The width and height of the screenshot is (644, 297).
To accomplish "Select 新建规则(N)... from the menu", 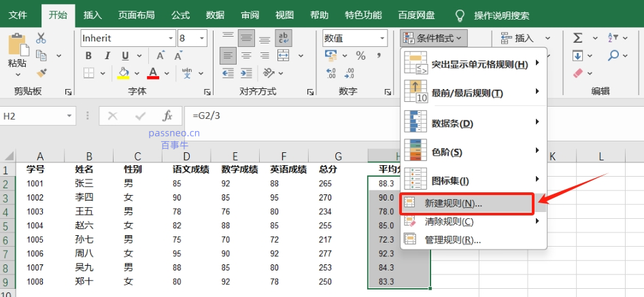I will (x=453, y=203).
